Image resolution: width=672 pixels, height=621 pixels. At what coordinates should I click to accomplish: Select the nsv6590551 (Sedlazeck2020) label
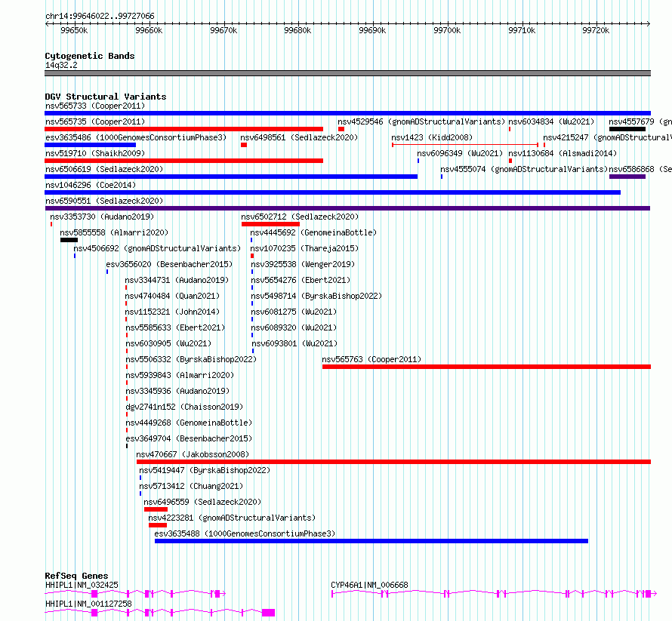(x=104, y=201)
